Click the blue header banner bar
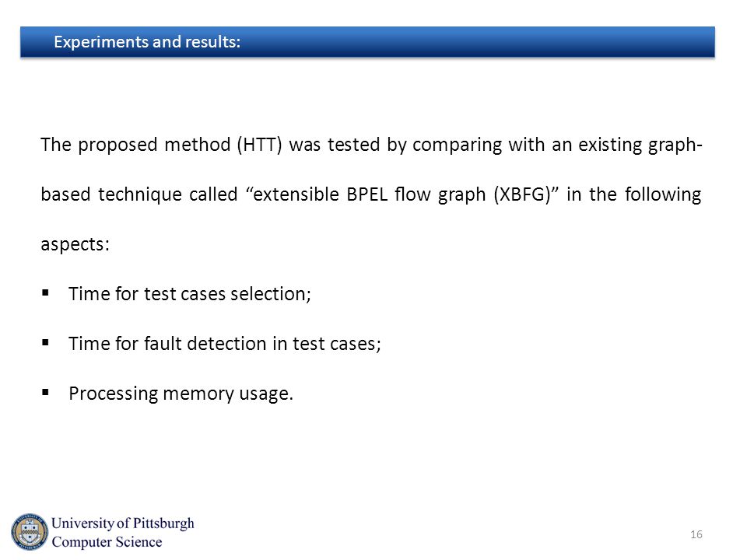747x560 pixels. coord(367,42)
